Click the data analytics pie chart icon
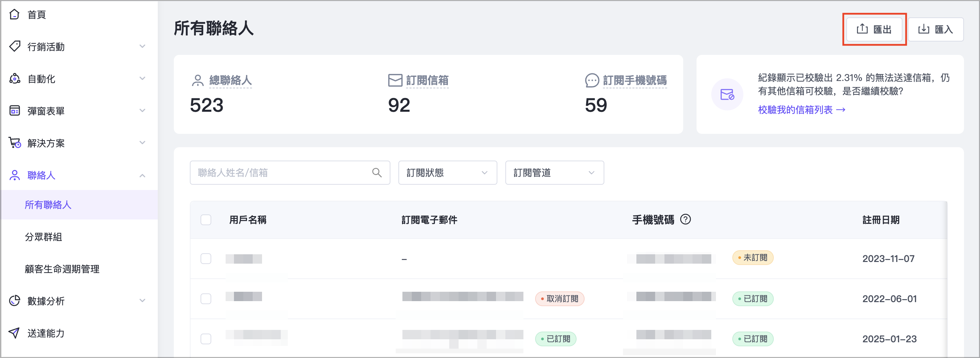 [14, 301]
